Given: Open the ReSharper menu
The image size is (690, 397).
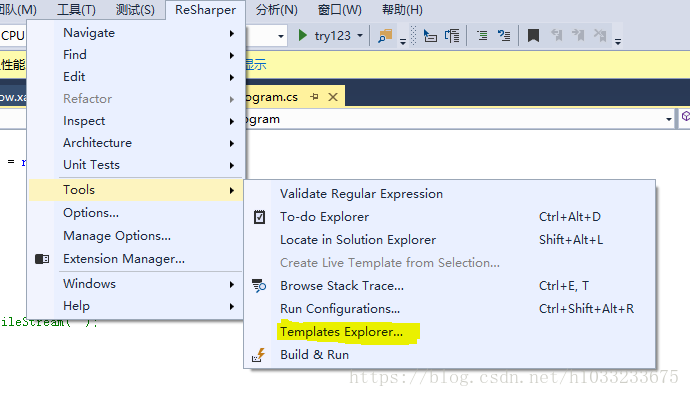Looking at the screenshot, I should 205,10.
